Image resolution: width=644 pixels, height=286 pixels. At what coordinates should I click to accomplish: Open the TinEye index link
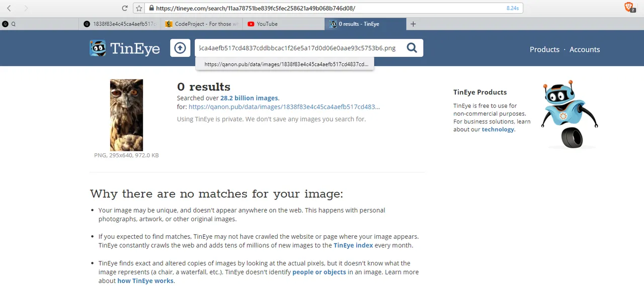coord(353,245)
